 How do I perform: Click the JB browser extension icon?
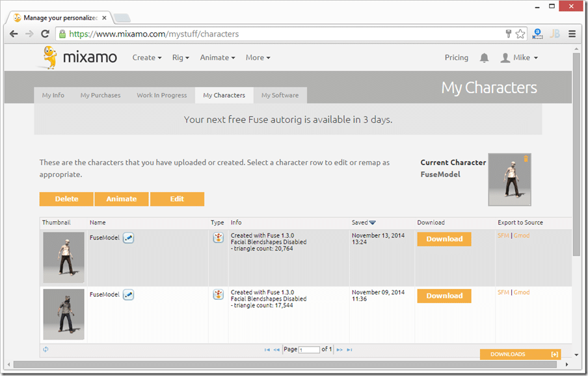[555, 34]
